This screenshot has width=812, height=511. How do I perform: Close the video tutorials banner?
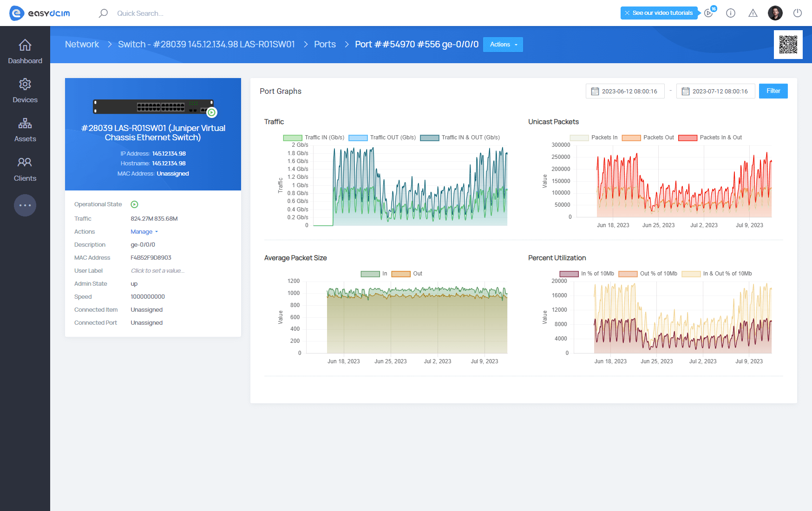coord(627,13)
